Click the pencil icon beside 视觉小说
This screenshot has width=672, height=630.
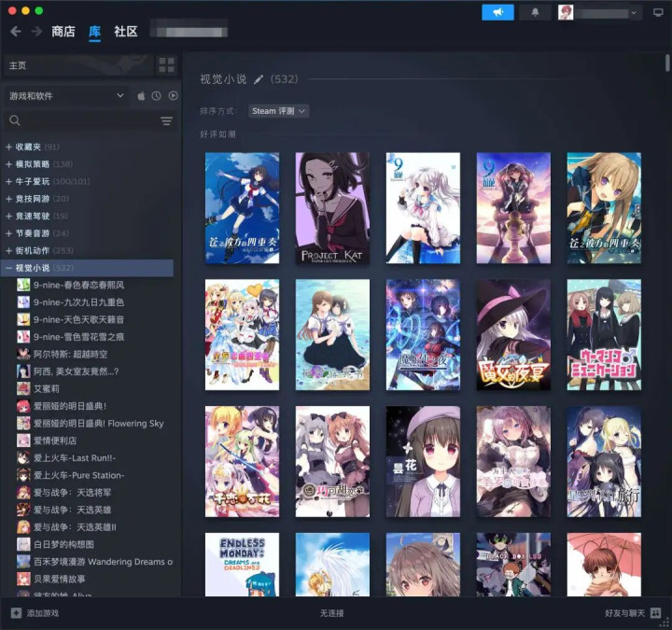click(259, 80)
